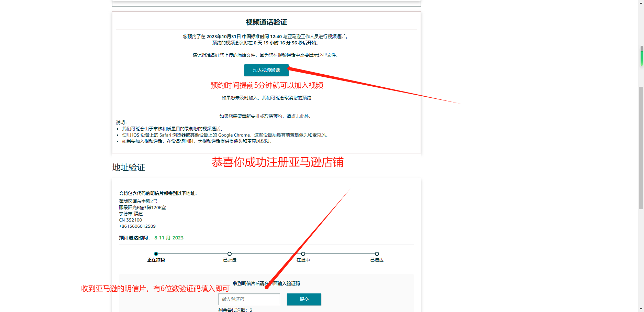
Task: Submit the code with 提交 button
Action: point(304,299)
